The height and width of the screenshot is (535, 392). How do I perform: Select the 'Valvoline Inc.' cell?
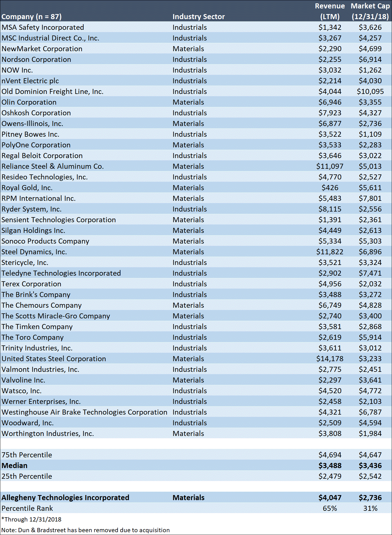(23, 380)
